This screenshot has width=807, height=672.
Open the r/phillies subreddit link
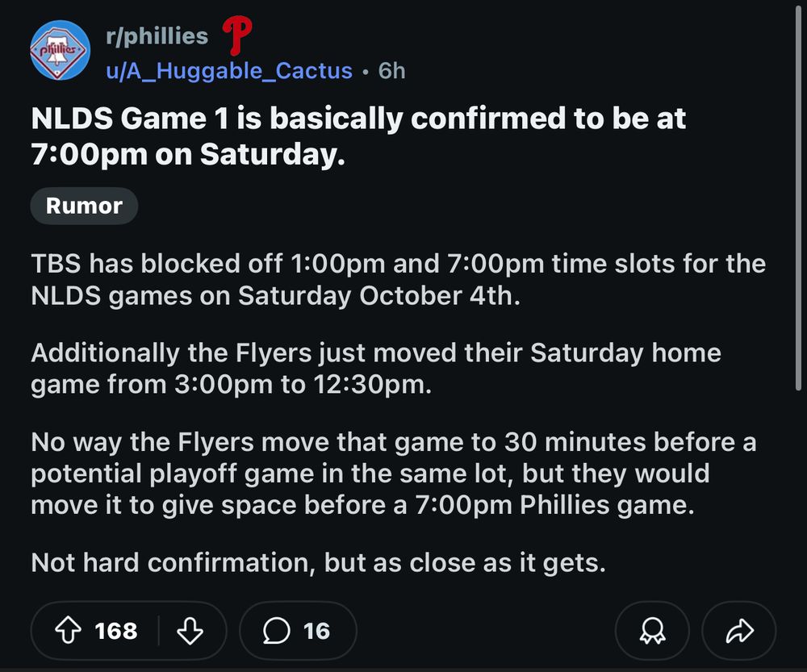157,35
